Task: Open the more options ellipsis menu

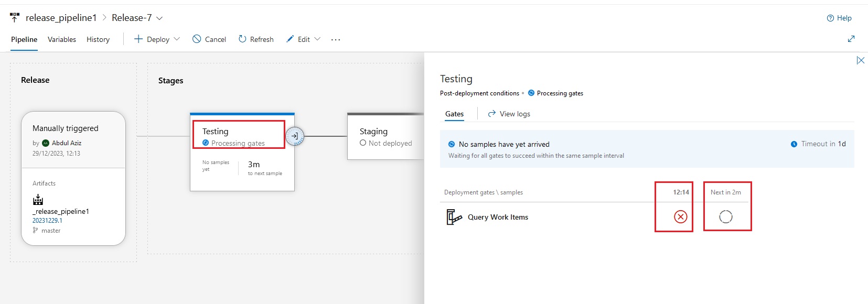Action: tap(336, 39)
